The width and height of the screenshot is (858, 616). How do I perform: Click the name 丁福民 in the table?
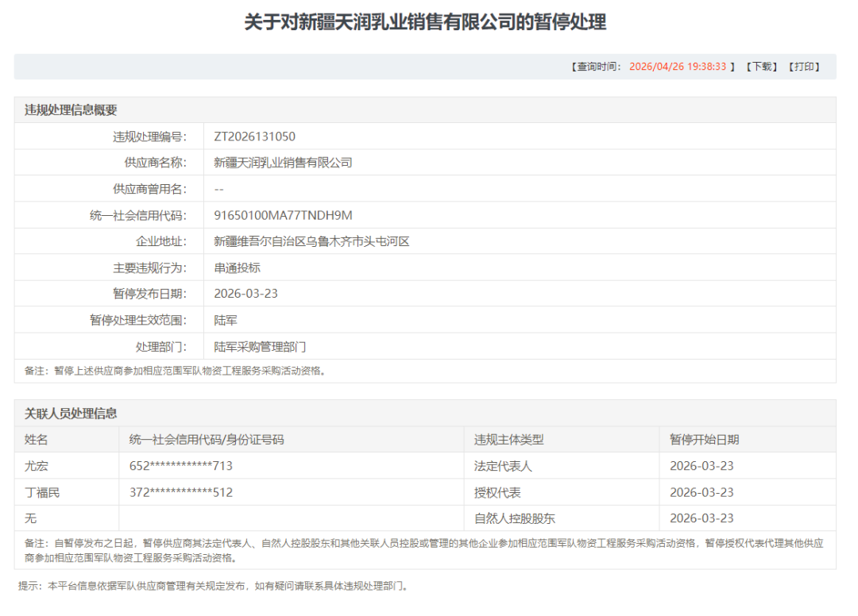coord(42,492)
